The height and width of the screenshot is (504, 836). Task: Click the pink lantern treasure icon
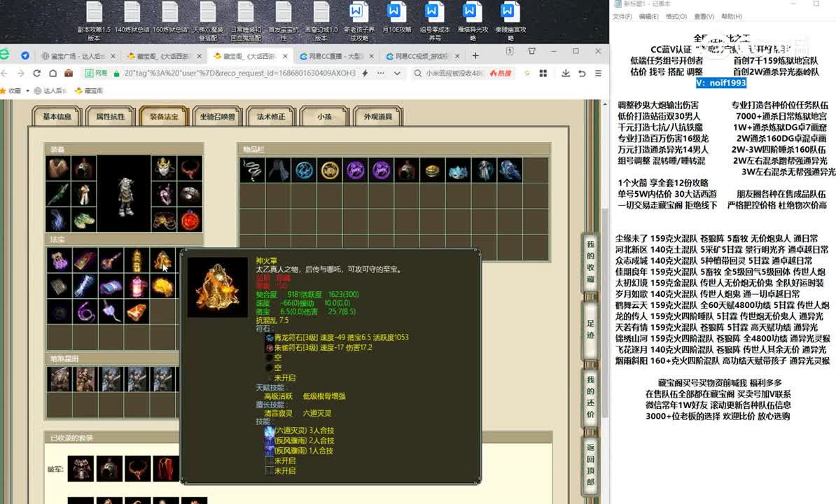[137, 286]
